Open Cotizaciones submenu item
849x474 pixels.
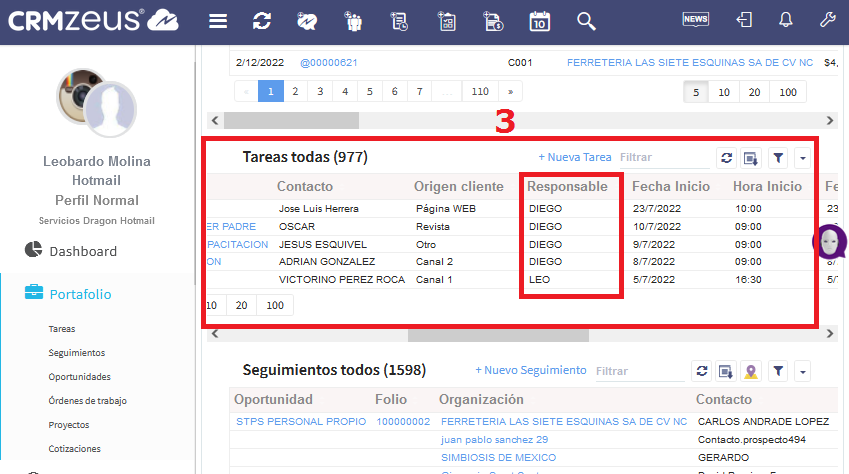74,449
